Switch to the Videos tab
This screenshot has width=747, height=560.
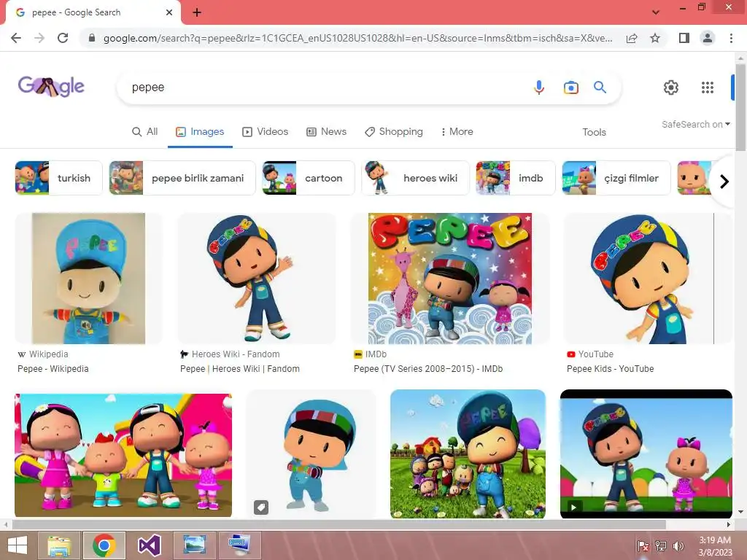pos(266,132)
